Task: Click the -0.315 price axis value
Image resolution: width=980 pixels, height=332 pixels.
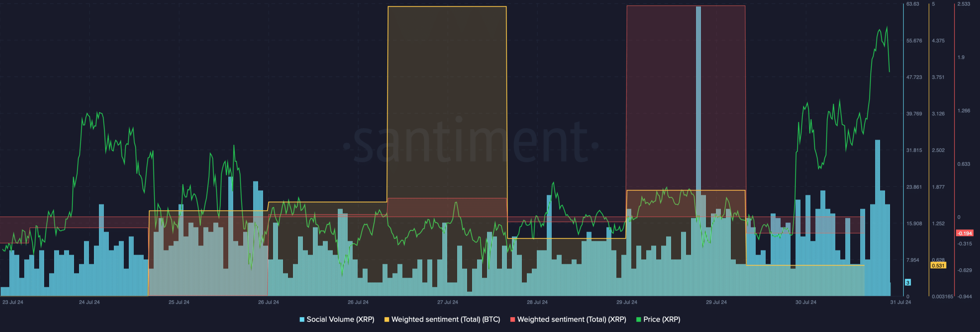Action: [965, 244]
